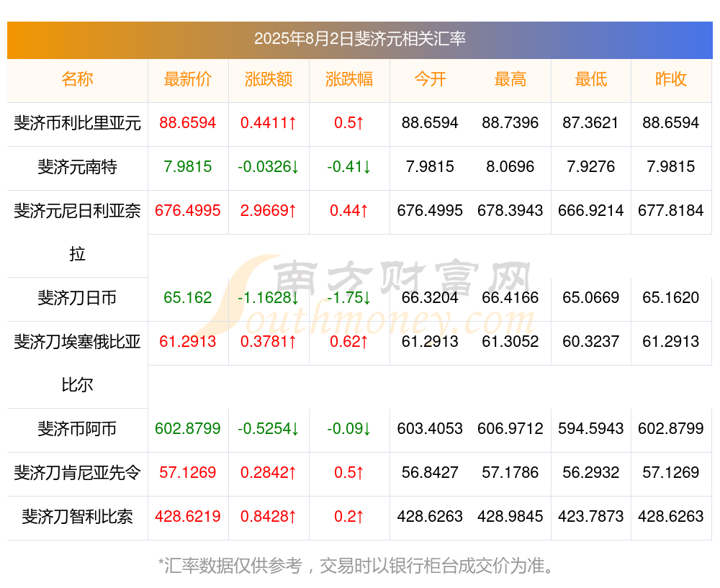Select high value 88.7396
Image resolution: width=720 pixels, height=588 pixels.
click(x=510, y=122)
